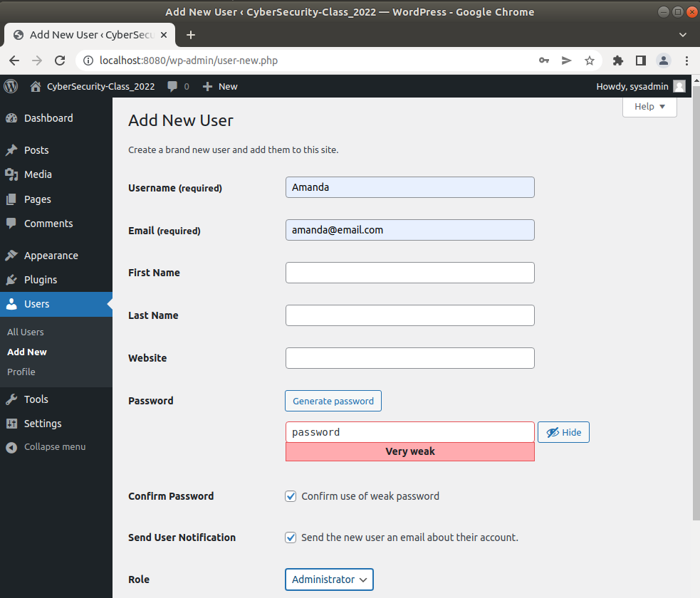Click the Collapse menu arrow icon
The height and width of the screenshot is (598, 700).
coord(11,447)
